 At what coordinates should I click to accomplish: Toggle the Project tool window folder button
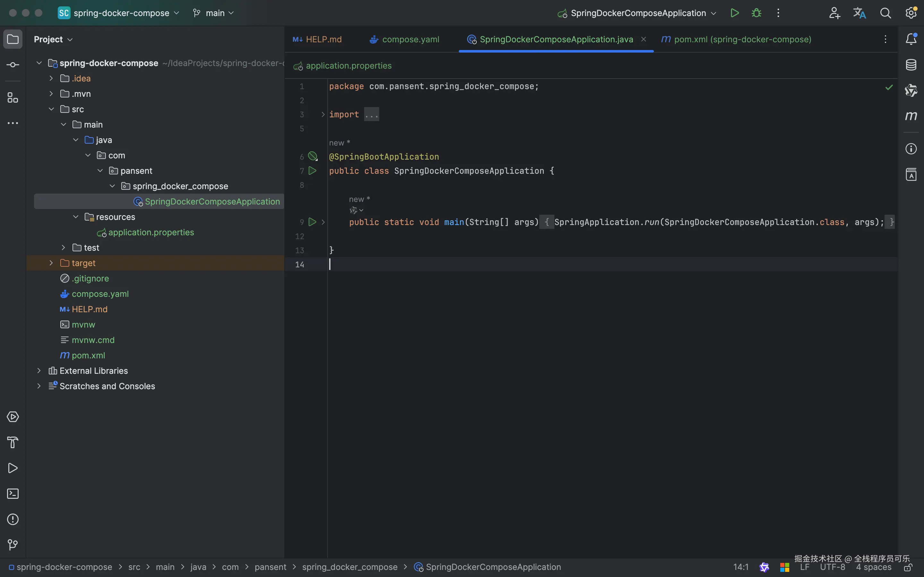click(13, 39)
